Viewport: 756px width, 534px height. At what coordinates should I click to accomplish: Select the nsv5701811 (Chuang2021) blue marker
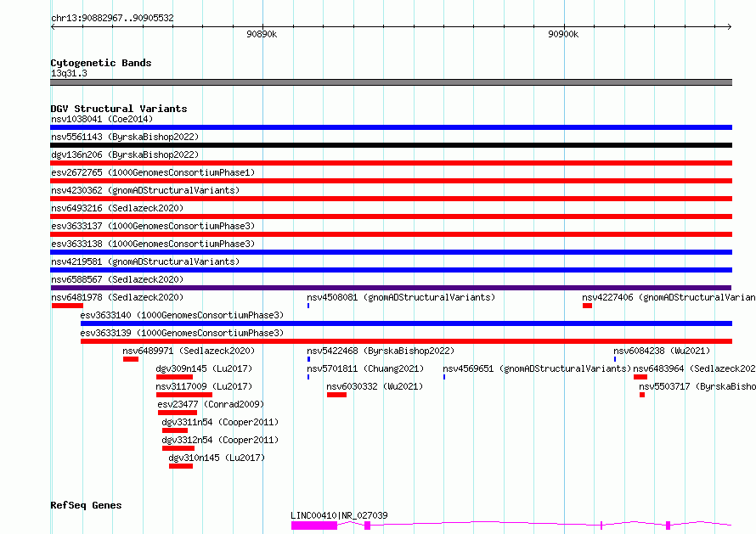[308, 377]
